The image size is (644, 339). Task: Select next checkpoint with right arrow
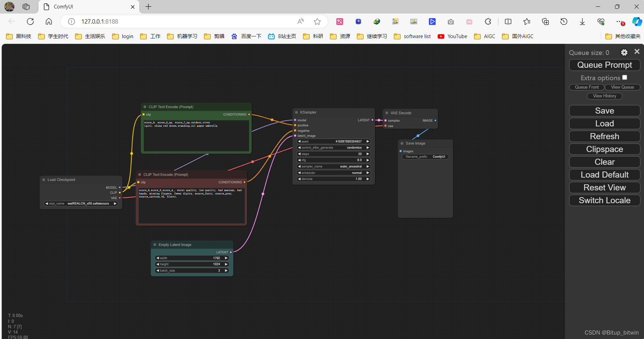tap(115, 204)
